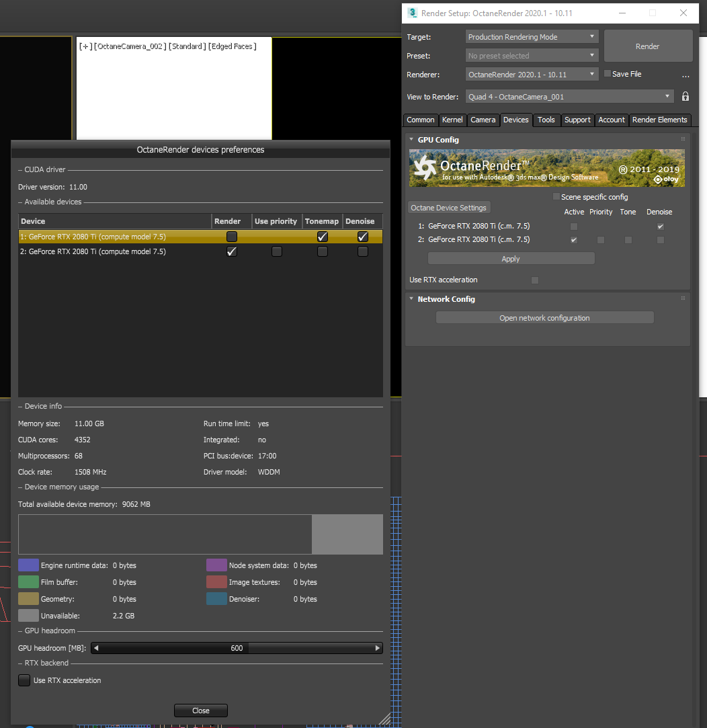Viewport: 707px width, 728px height.
Task: Toggle Active checkbox for device 1 in Render Setup
Action: (x=574, y=227)
